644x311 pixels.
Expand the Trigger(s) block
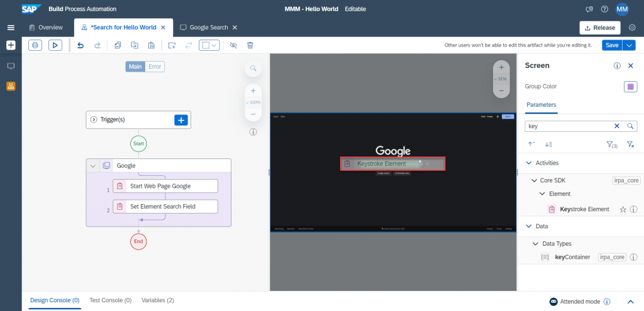[x=93, y=120]
